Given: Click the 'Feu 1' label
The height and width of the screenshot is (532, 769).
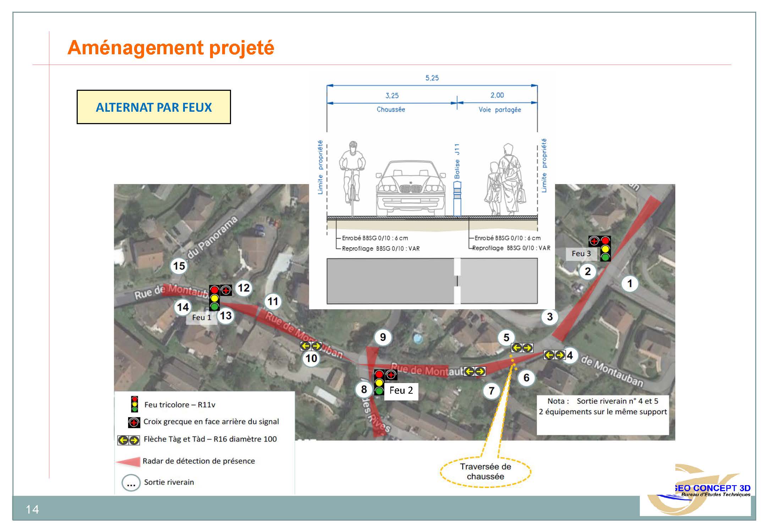Looking at the screenshot, I should pyautogui.click(x=202, y=317).
